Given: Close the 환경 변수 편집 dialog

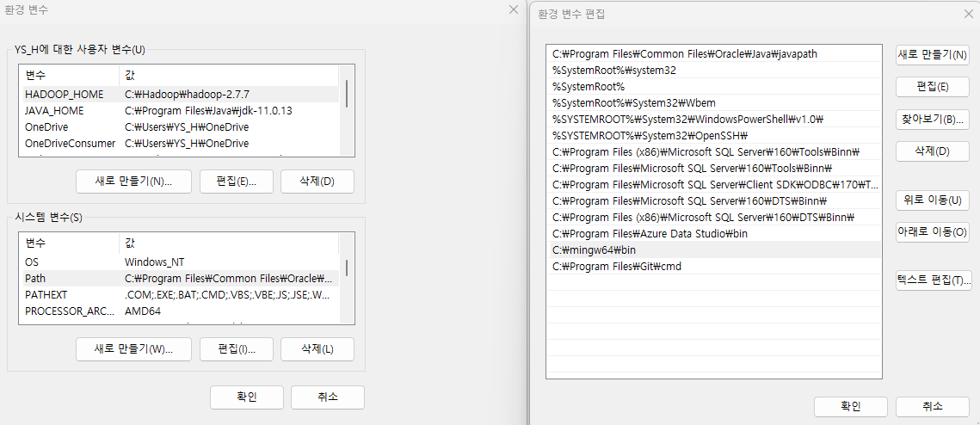Looking at the screenshot, I should 968,14.
